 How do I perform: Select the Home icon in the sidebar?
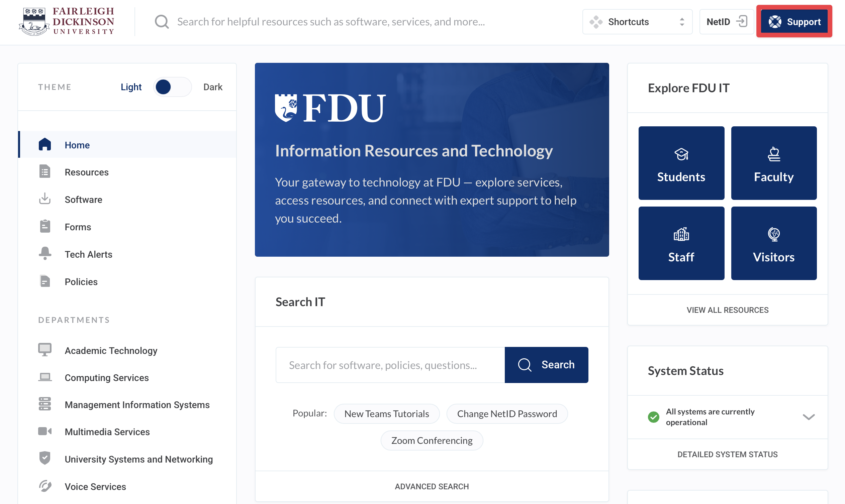pyautogui.click(x=44, y=144)
